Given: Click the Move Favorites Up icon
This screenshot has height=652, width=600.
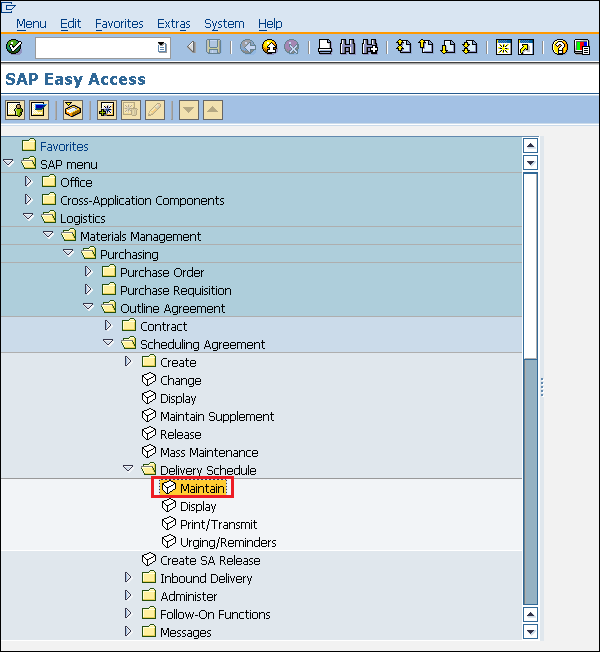Looking at the screenshot, I should point(213,110).
